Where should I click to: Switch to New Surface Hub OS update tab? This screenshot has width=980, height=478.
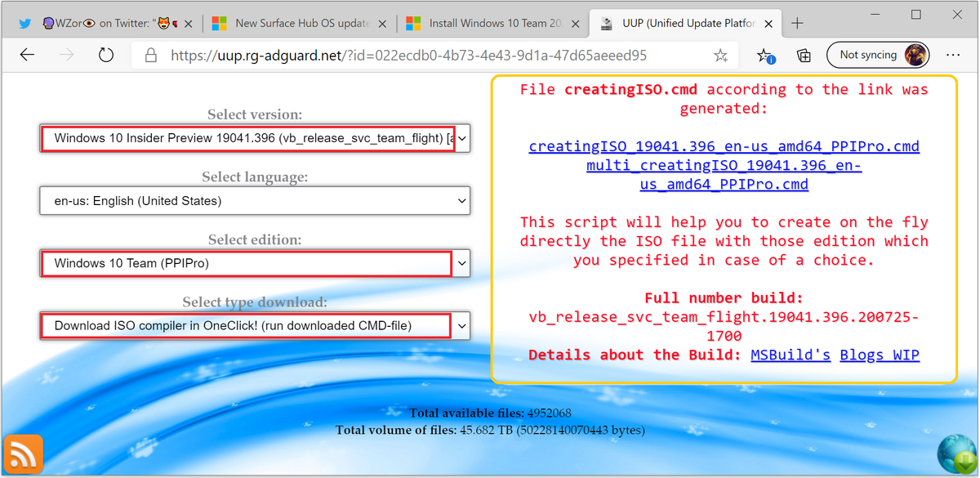tap(299, 23)
